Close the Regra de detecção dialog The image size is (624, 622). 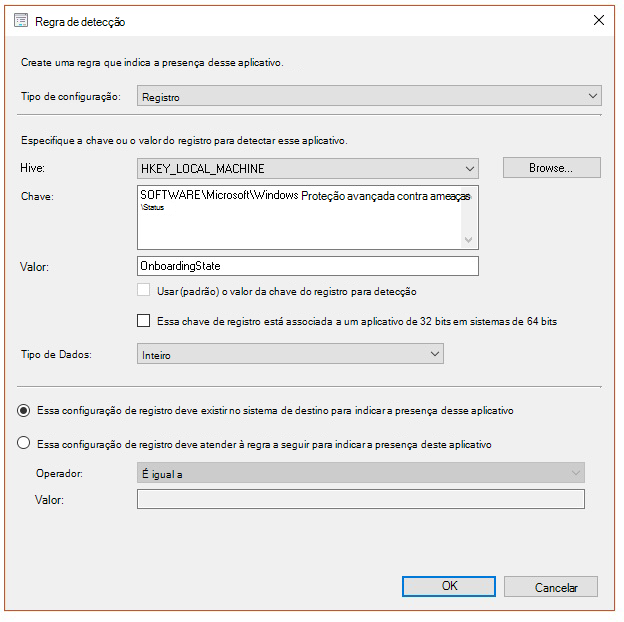pos(599,20)
